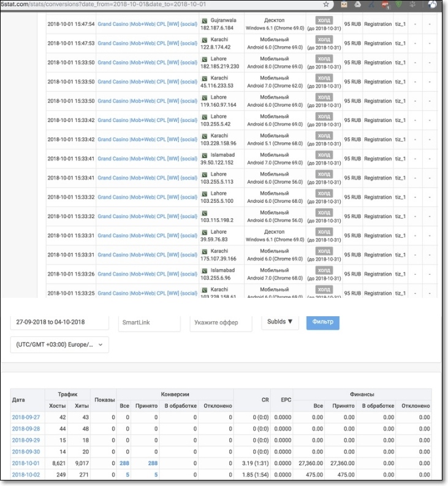Open the SubIds dropdown

[x=280, y=322]
